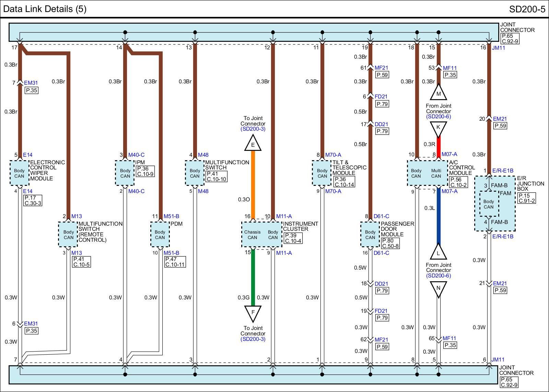Screen dimensions: 549x392
Task: Select the triangle connector marked M
Action: tap(438, 93)
